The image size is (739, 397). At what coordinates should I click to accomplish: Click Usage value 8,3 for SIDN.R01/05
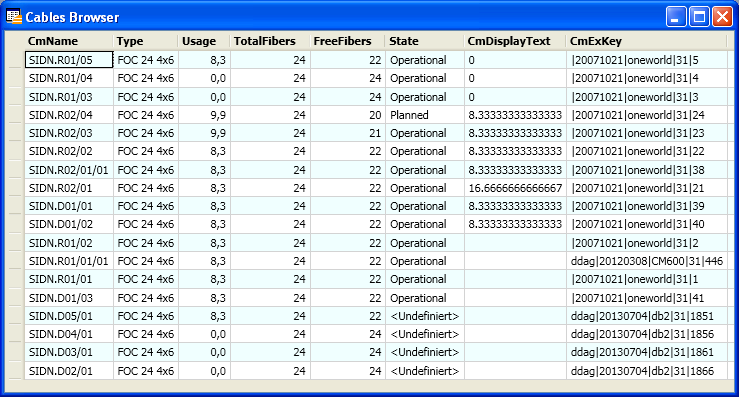[x=204, y=60]
